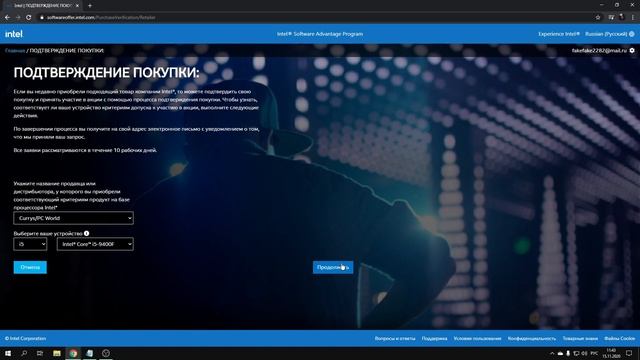This screenshot has height=360, width=640.
Task: Click the volume icon in system tray
Action: 584,353
